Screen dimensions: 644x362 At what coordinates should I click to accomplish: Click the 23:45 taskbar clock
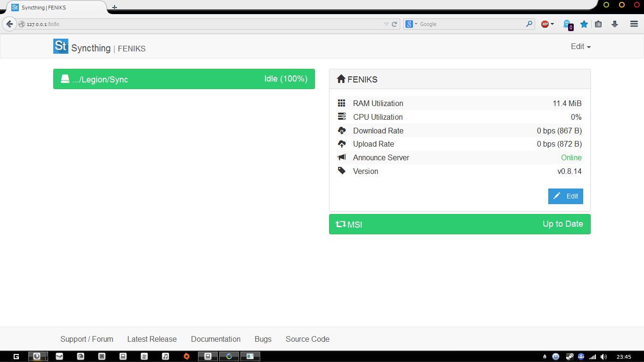pyautogui.click(x=624, y=356)
